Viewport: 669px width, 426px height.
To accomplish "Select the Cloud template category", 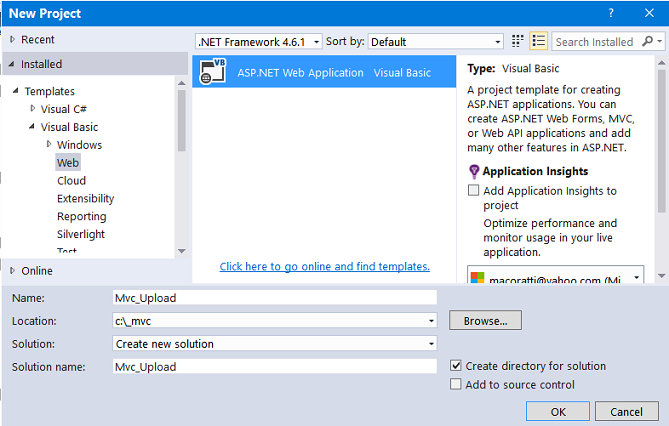I will pos(71,181).
